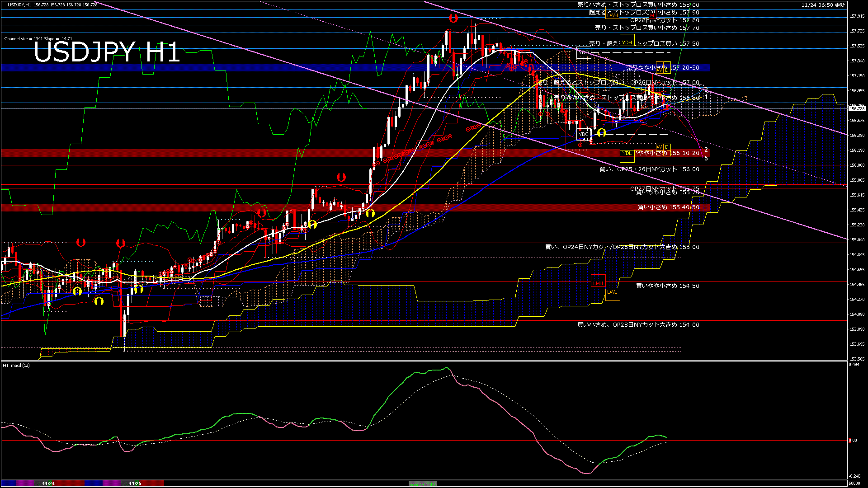Click current price tag 156.728 on axis
Screen dimensions: 868x488
[x=857, y=108]
